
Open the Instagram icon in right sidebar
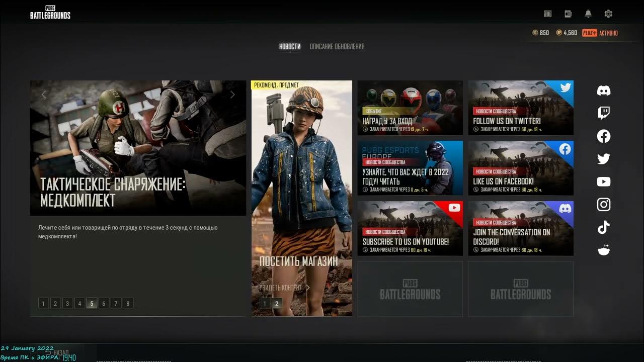(x=604, y=205)
